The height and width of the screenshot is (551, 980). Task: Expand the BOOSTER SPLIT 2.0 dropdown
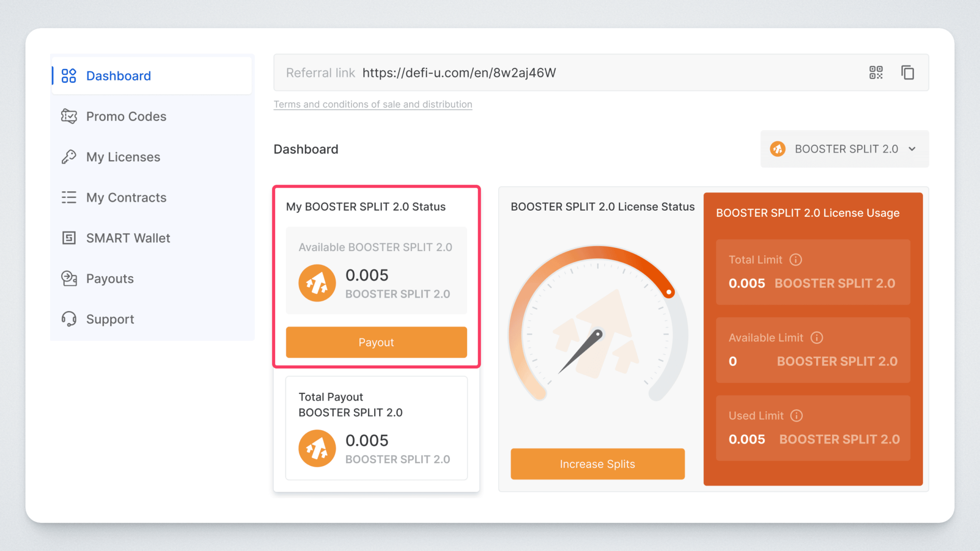(x=845, y=149)
